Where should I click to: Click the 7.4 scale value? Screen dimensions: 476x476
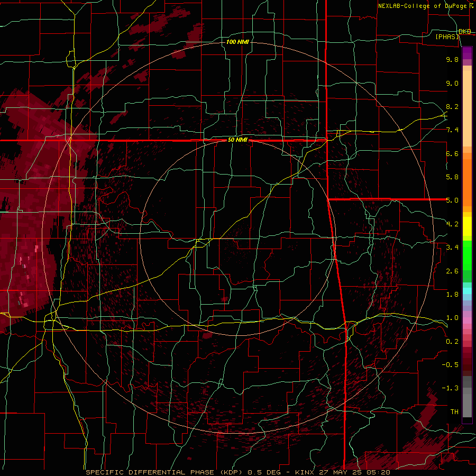[x=452, y=130]
